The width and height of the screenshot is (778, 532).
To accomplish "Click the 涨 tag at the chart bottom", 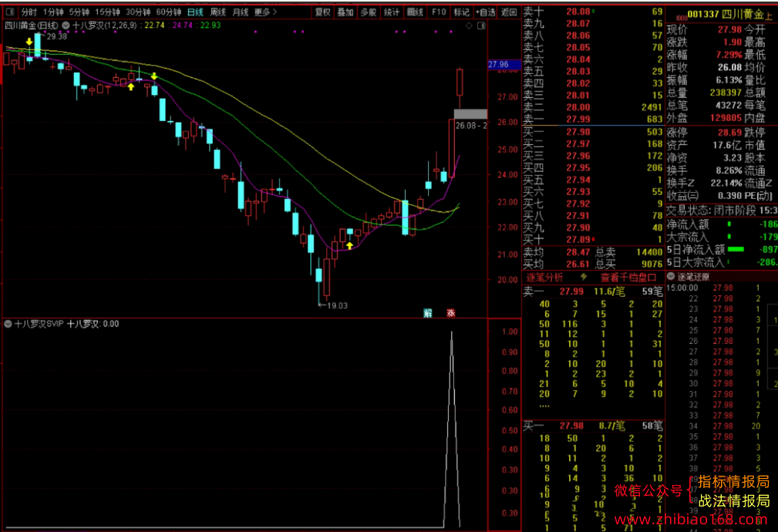I will [x=451, y=313].
